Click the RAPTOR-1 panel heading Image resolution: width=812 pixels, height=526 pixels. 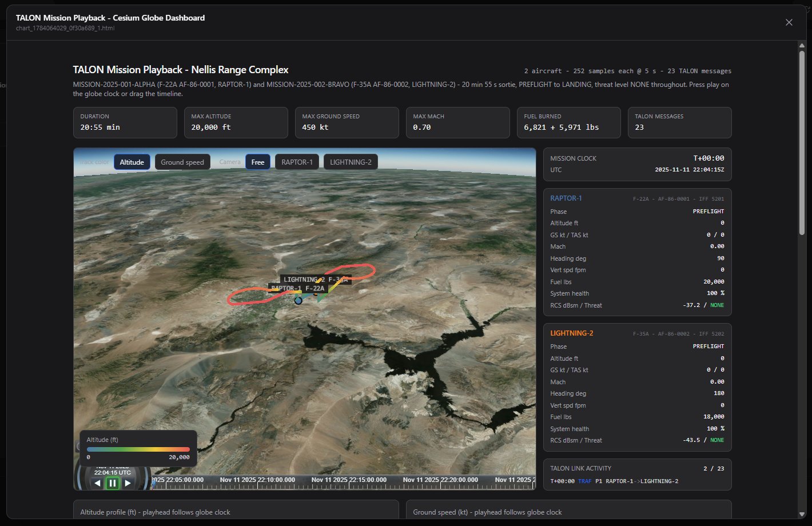566,198
